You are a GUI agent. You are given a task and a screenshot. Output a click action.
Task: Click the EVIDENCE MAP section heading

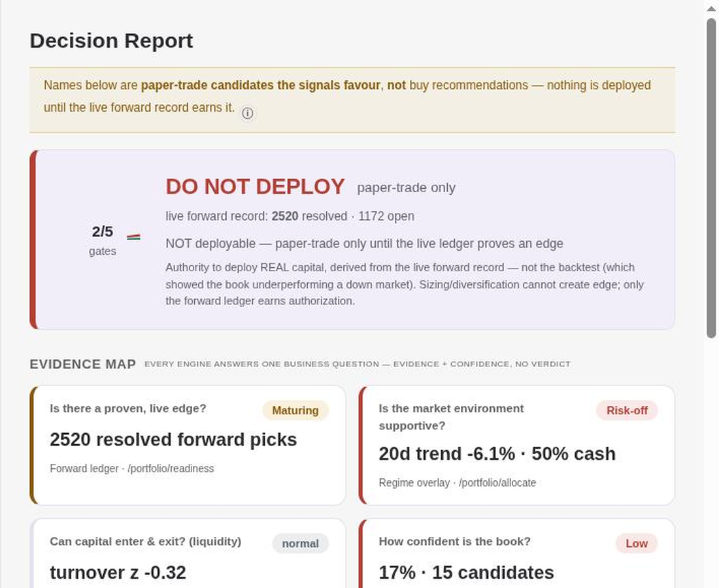click(x=82, y=364)
